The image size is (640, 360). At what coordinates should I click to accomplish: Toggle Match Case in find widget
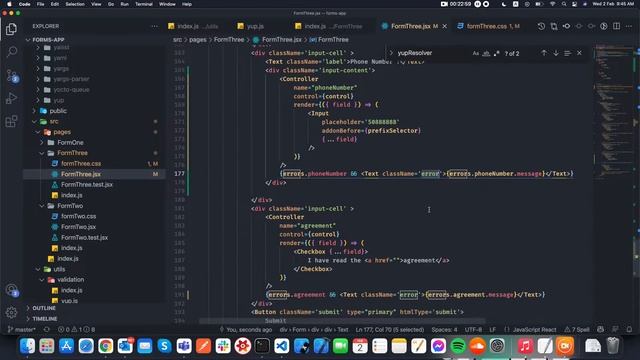[476, 53]
